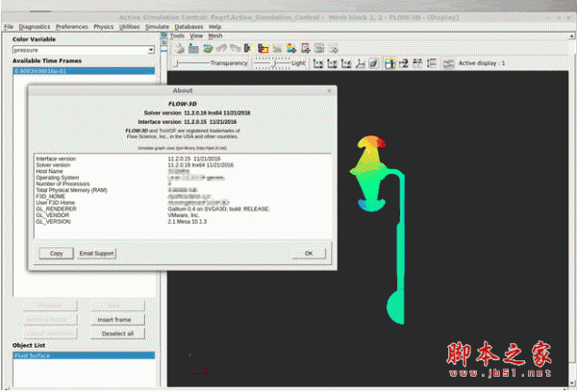
Task: Click the document toolbar icon with the red outline
Action: pos(306,48)
